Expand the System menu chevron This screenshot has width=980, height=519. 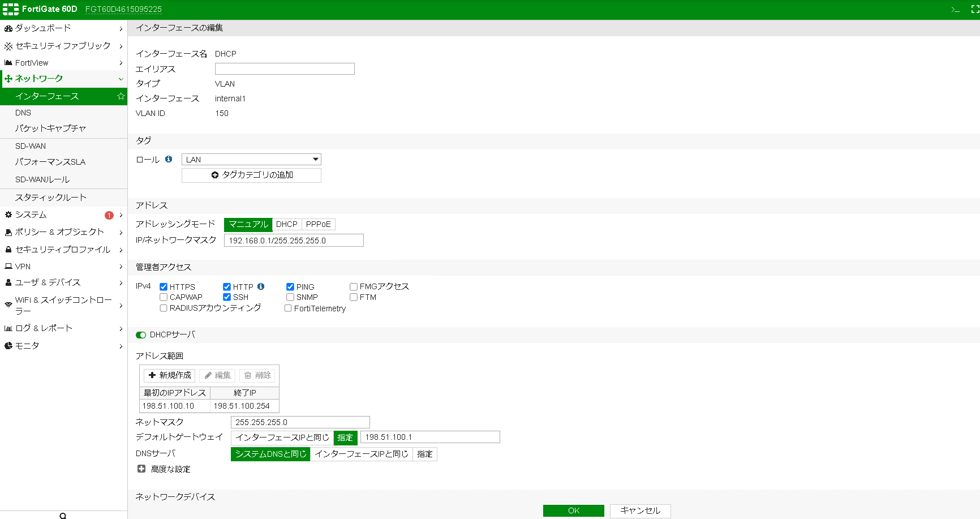[121, 215]
